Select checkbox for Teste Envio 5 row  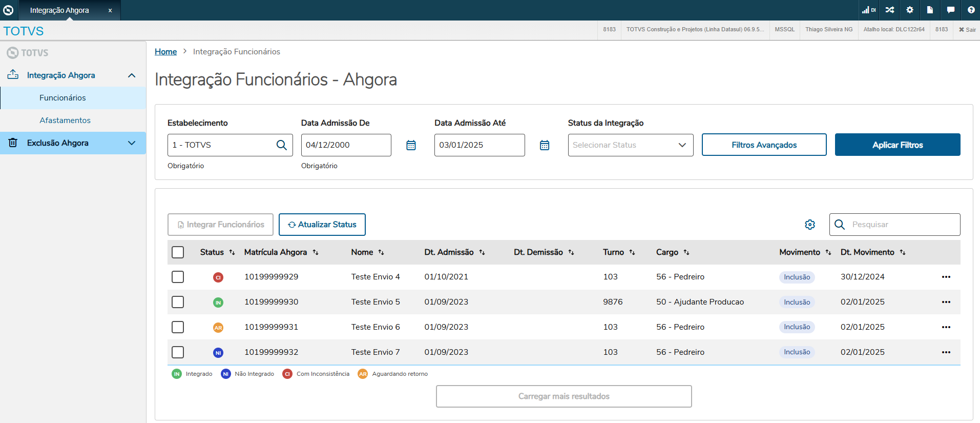pos(178,302)
